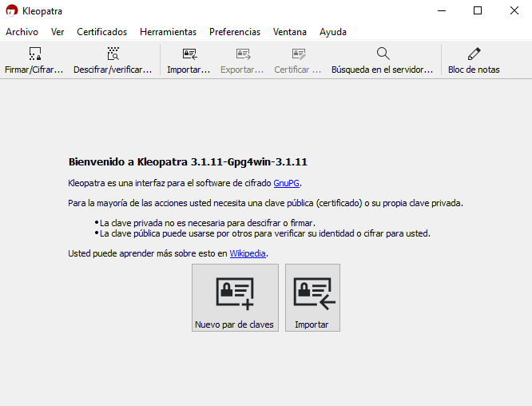Open the Descifrar/verificar tool
Viewport: 532px width, 406px height.
click(113, 60)
